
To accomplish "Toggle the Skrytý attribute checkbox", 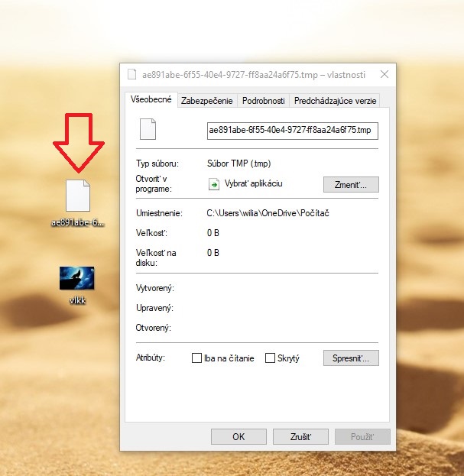I will [x=270, y=358].
